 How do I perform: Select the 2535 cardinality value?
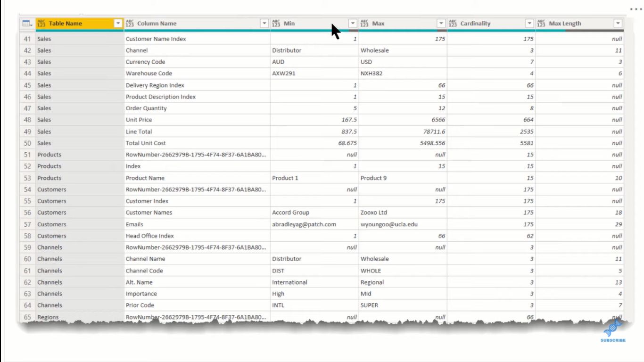tap(491, 132)
